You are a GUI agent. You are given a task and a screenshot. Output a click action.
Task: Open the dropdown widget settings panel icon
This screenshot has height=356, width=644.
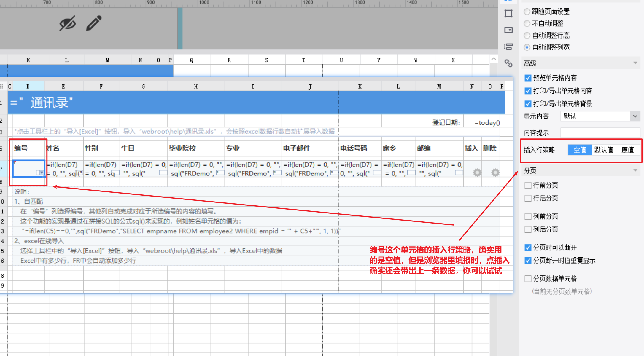[x=508, y=30]
